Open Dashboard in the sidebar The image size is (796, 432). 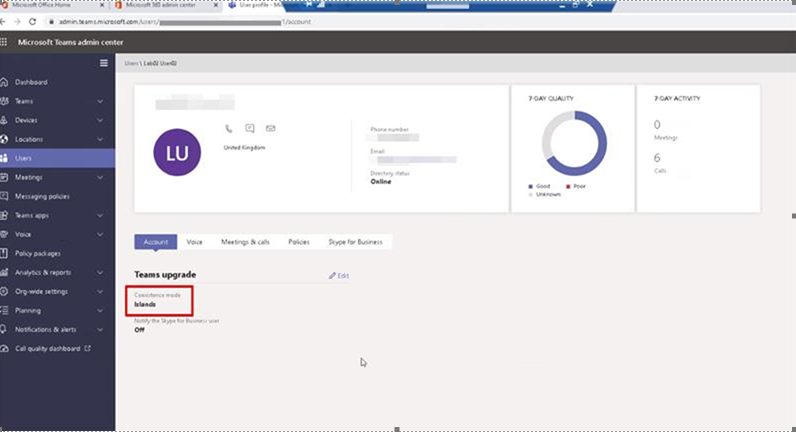(x=31, y=82)
